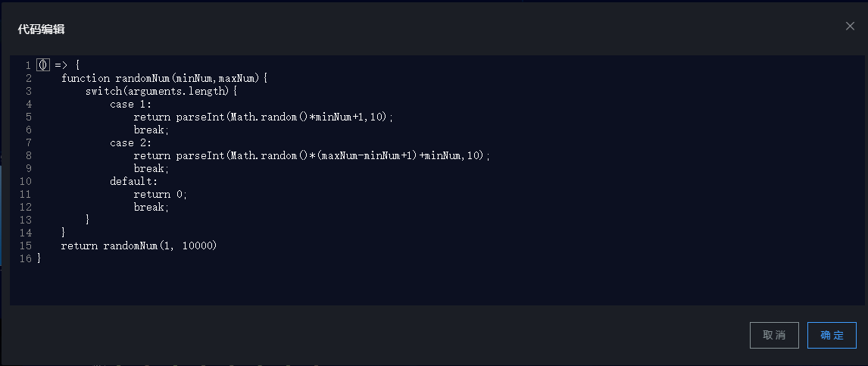Select line number 8 in the gutter

(28, 155)
